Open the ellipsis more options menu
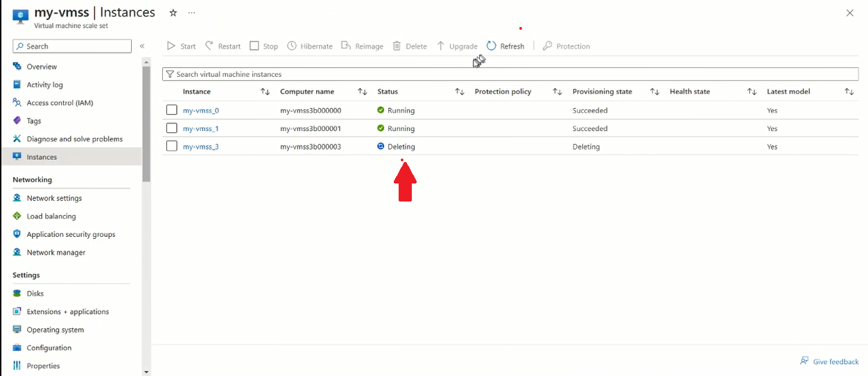 tap(191, 12)
